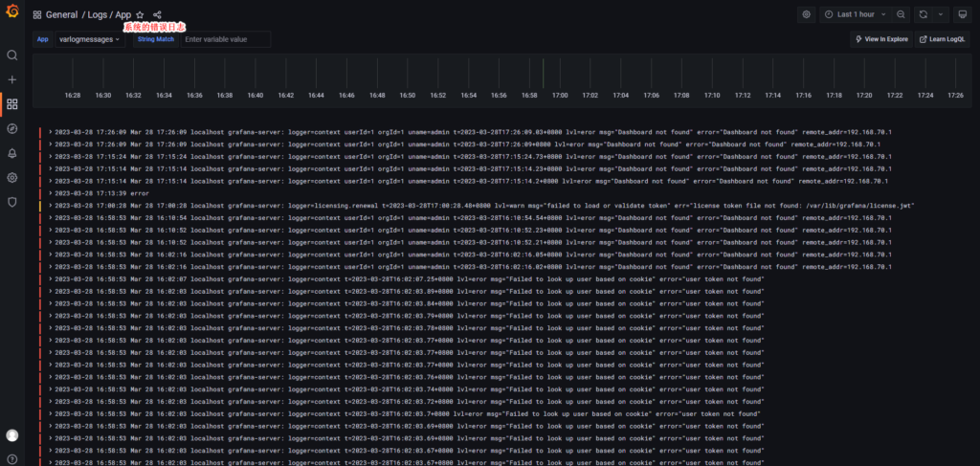Zoom out the time range

(901, 14)
